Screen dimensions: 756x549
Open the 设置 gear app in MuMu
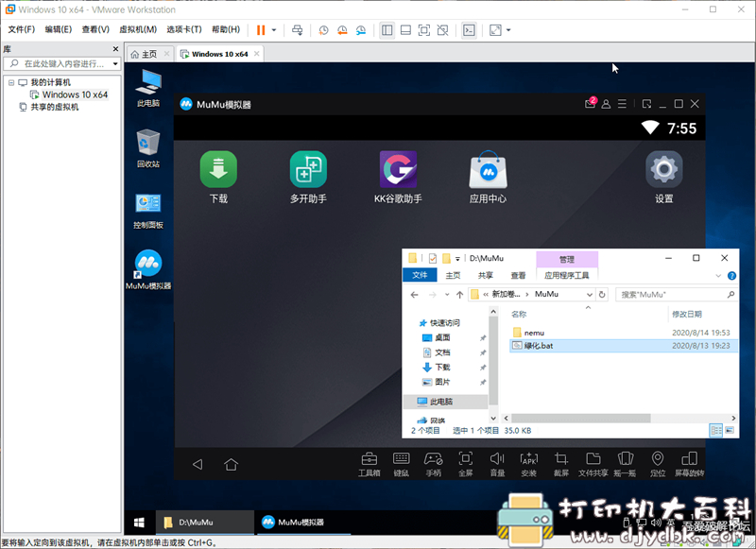click(664, 170)
